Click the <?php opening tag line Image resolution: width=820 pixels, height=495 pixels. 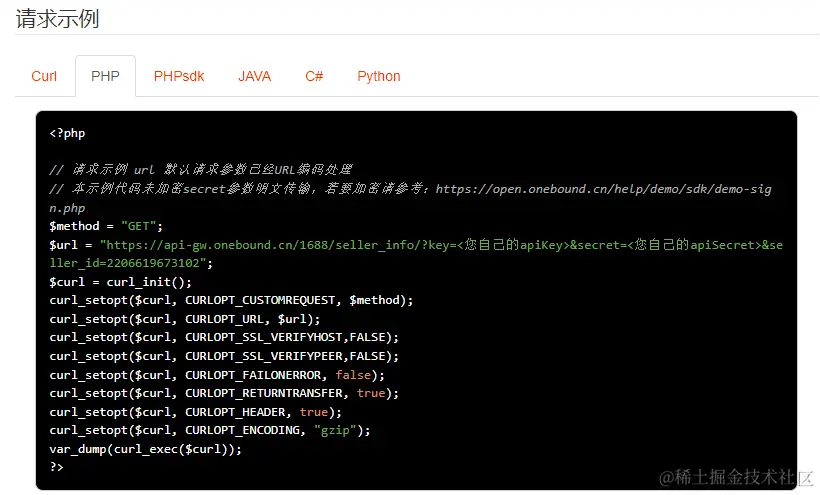pyautogui.click(x=67, y=133)
